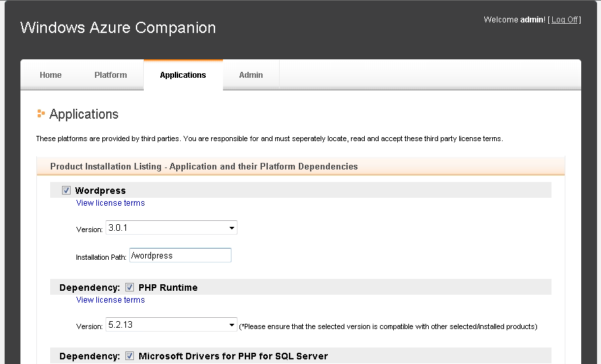
Task: Click the Applications page heading
Action: coord(84,114)
